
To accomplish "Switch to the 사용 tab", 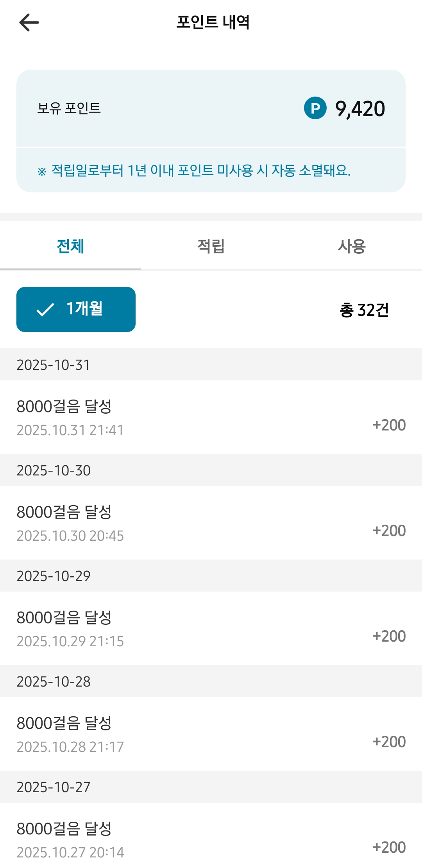I will click(352, 246).
